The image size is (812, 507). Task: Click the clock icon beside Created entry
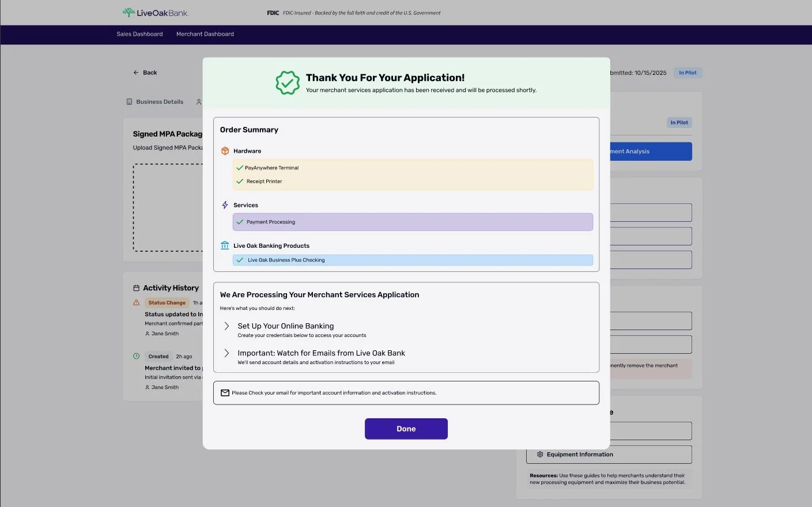coord(137,356)
